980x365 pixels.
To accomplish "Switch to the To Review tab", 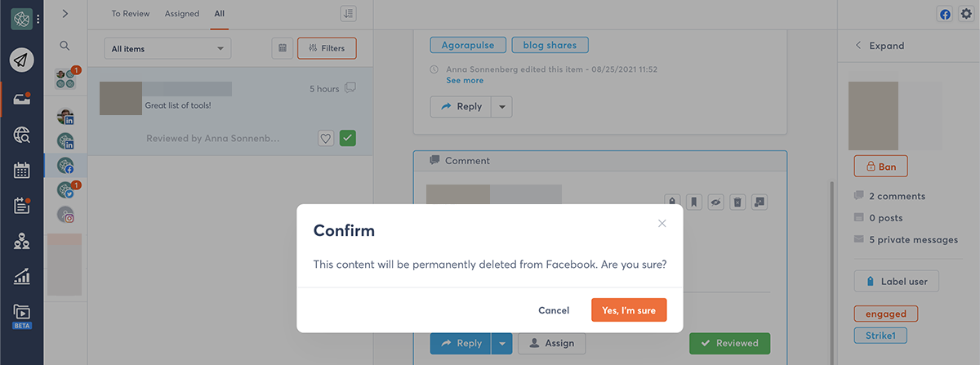I will click(130, 14).
